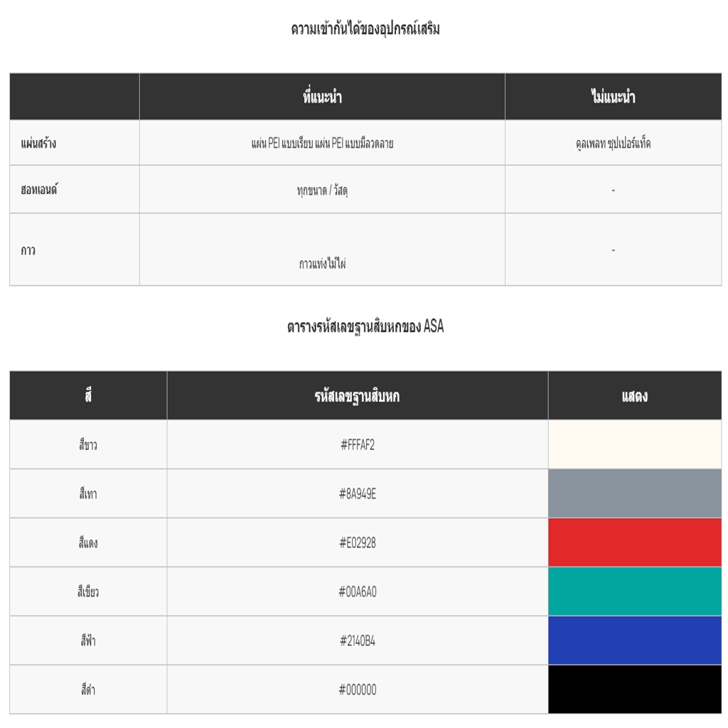The height and width of the screenshot is (728, 728).
Task: Select the red display swatch
Action: pos(634,542)
